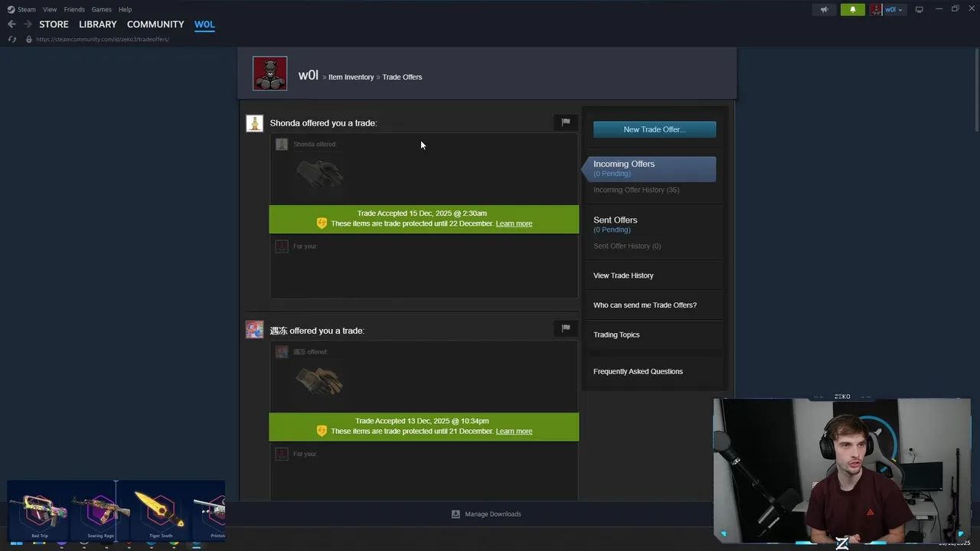Screen dimensions: 980x551
Task: Click the 'For your' avatar in Shonda's trade
Action: [282, 246]
